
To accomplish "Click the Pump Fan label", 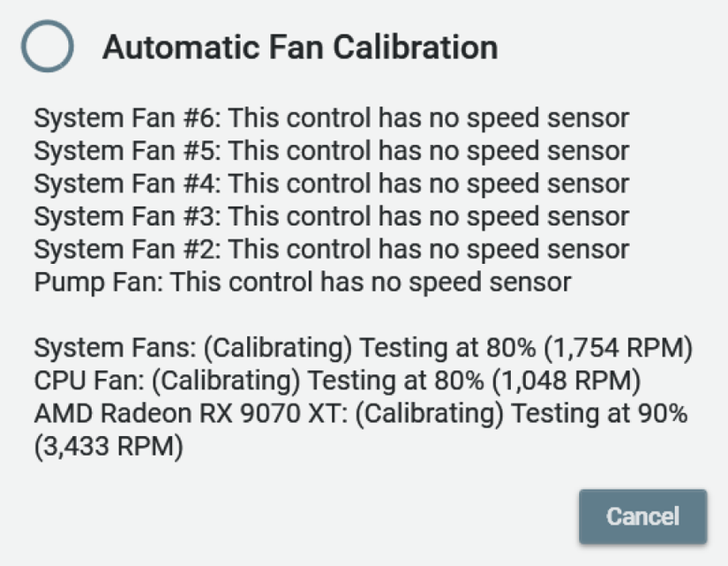I will click(x=97, y=283).
